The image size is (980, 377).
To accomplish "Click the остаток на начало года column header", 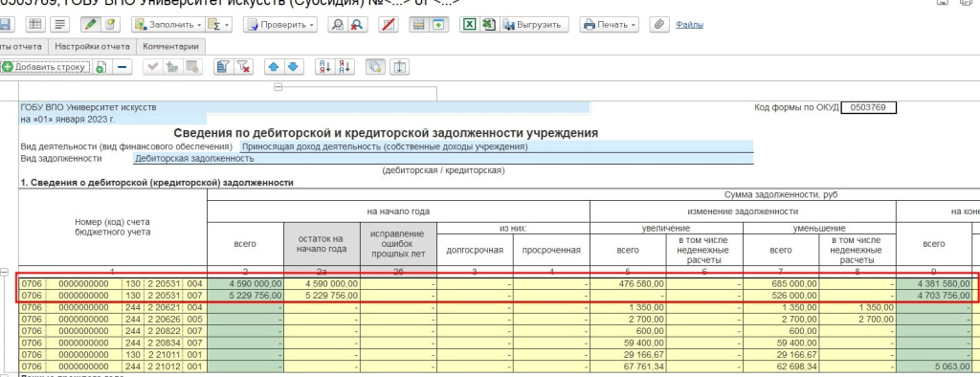I will pos(323,244).
